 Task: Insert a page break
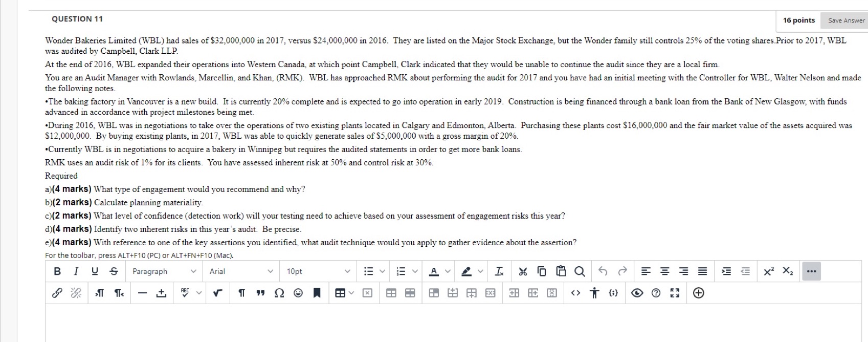[161, 293]
